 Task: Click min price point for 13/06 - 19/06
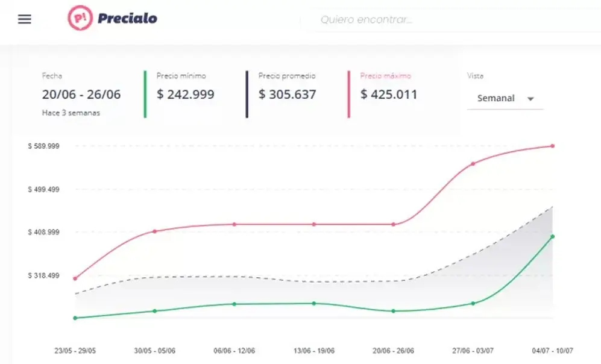click(314, 304)
